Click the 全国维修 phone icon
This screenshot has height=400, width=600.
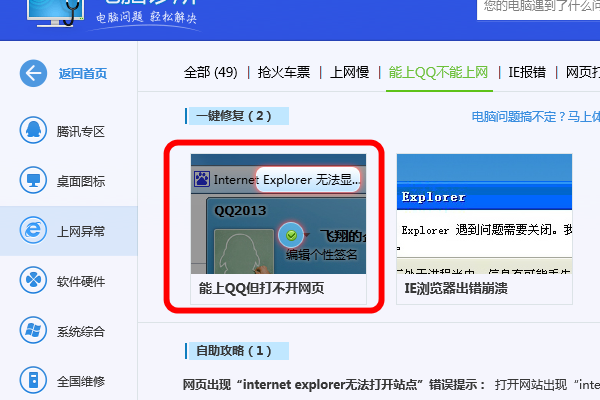click(x=33, y=380)
